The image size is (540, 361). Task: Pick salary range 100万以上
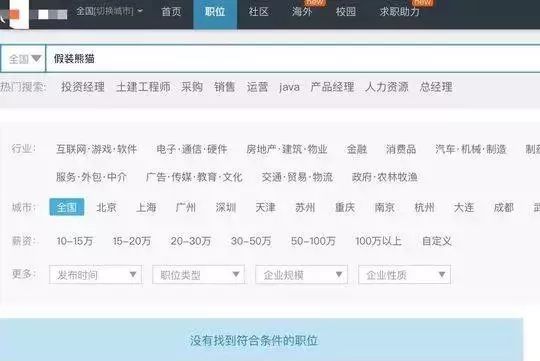378,241
